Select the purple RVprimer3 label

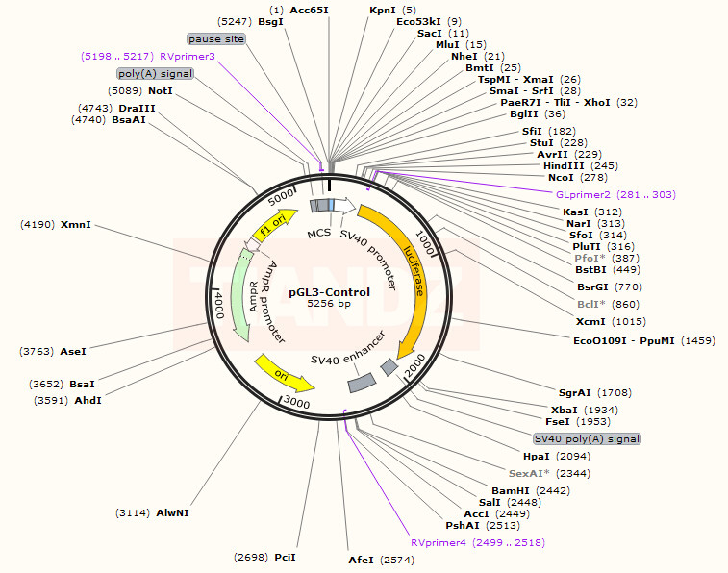[188, 57]
